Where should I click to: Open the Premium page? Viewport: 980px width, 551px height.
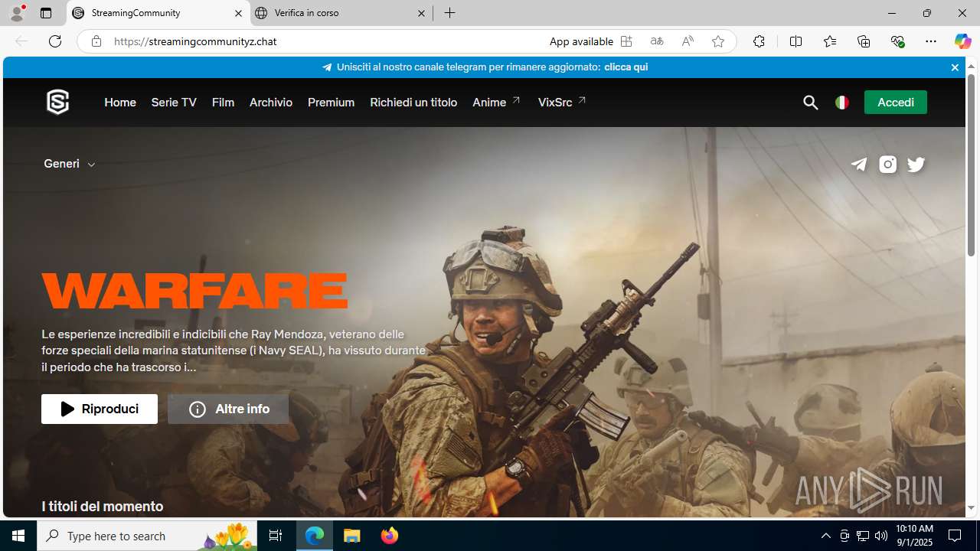(x=331, y=103)
